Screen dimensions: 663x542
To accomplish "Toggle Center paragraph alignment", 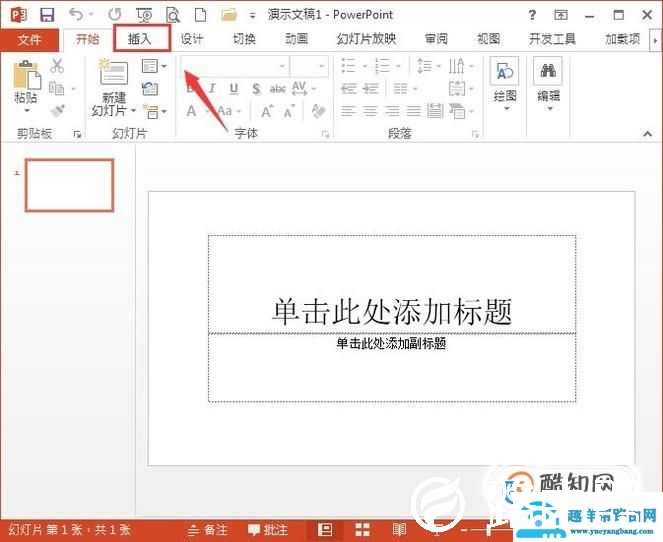I will [370, 111].
